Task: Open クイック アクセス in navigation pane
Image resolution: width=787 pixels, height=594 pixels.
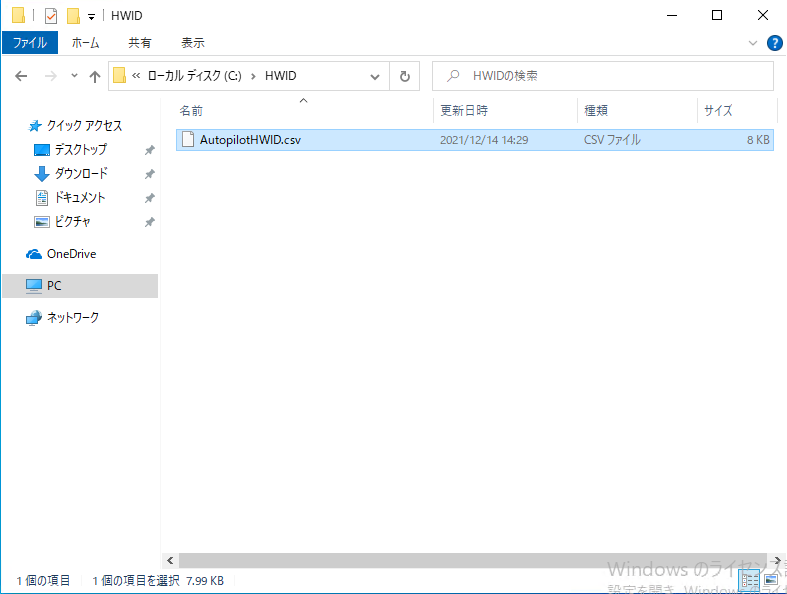Action: point(84,126)
